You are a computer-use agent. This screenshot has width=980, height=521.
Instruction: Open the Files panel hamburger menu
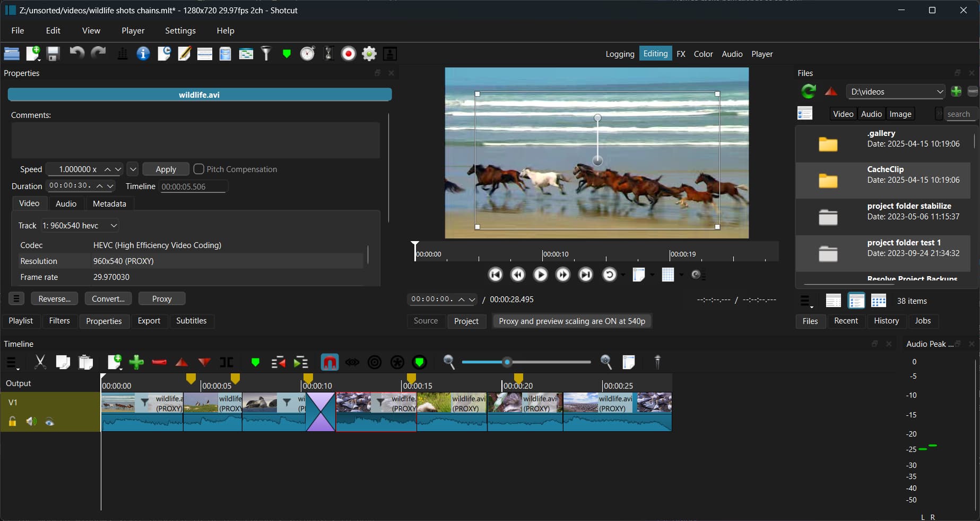[806, 301]
